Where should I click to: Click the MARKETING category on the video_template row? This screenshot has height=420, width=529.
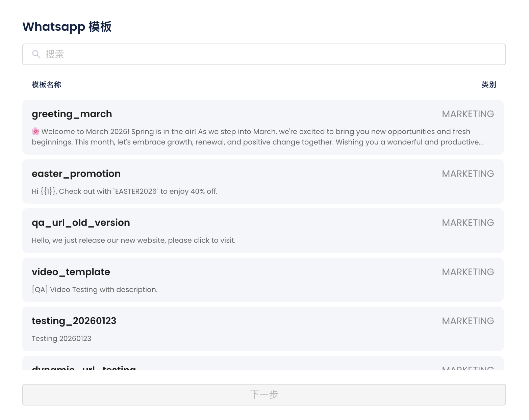pos(468,272)
